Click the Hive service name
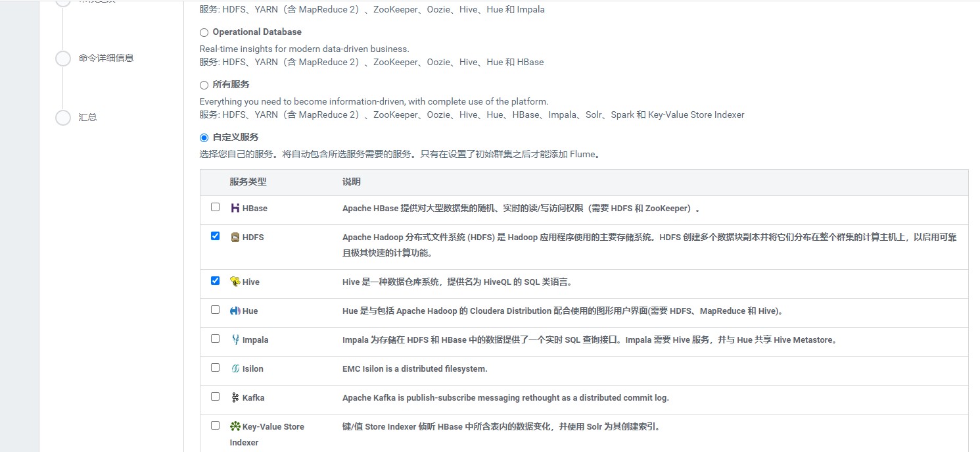Viewport: 980px width, 452px height. tap(251, 282)
